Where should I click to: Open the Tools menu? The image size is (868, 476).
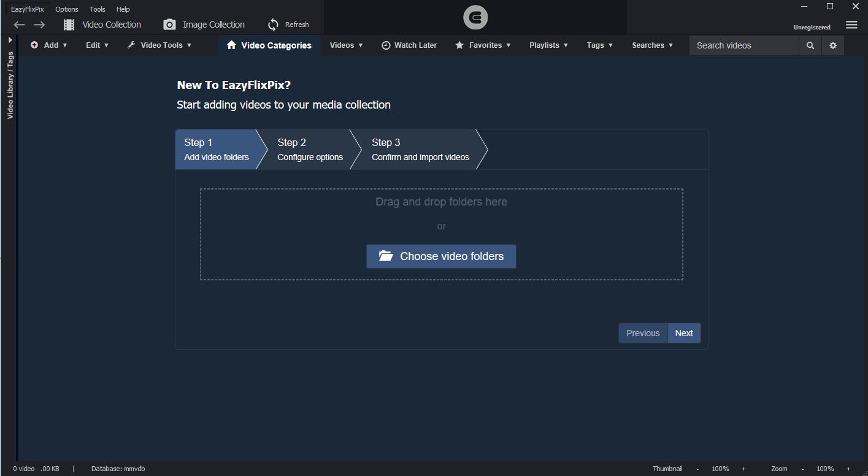98,9
